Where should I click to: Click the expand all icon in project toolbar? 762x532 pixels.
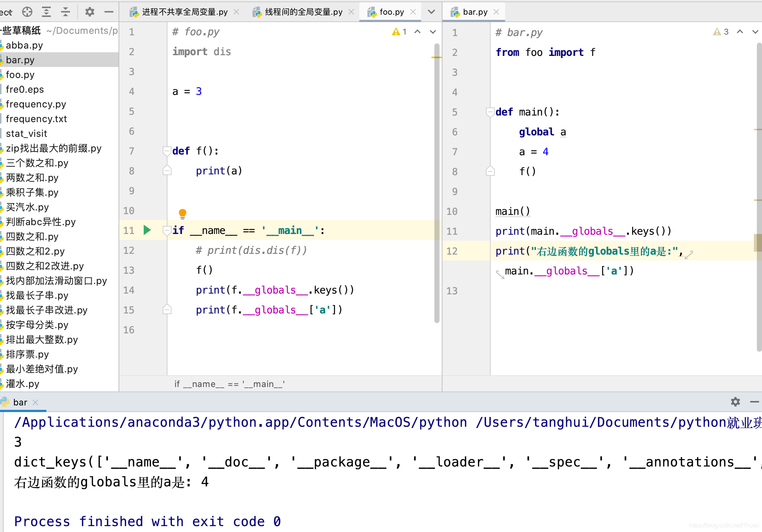coord(46,12)
